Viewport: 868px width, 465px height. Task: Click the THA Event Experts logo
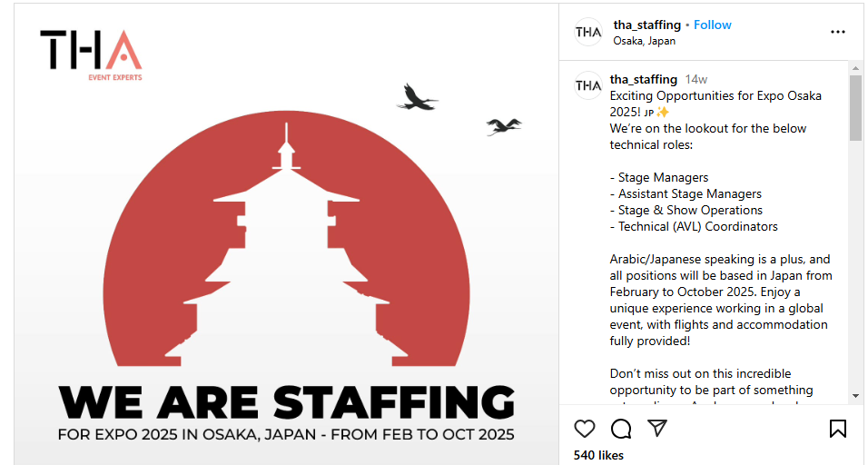[x=91, y=54]
